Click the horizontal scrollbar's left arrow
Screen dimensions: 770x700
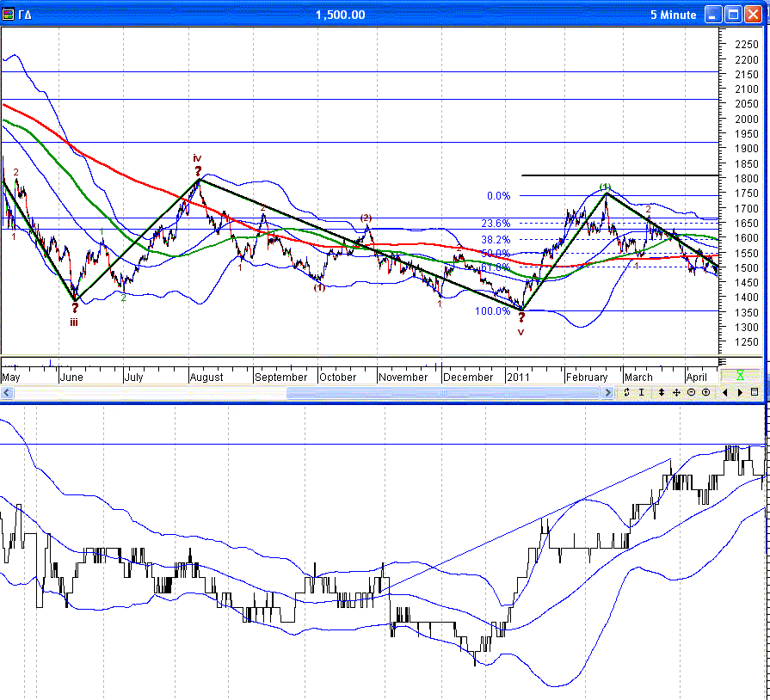point(8,393)
